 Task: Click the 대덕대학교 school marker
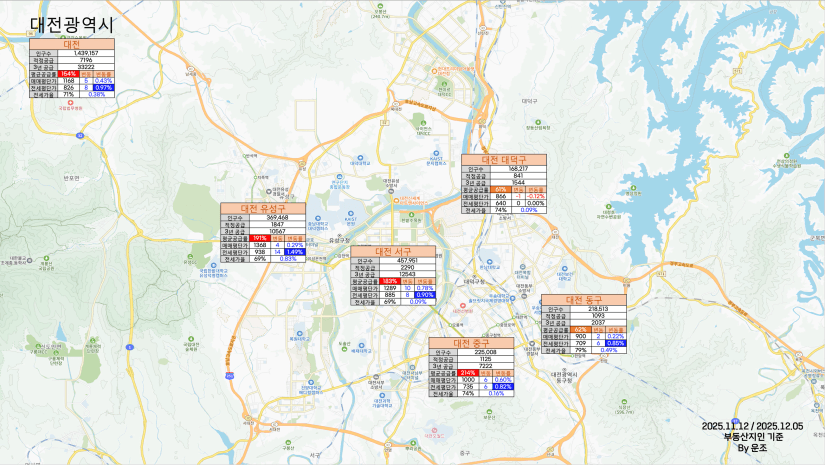(x=360, y=157)
